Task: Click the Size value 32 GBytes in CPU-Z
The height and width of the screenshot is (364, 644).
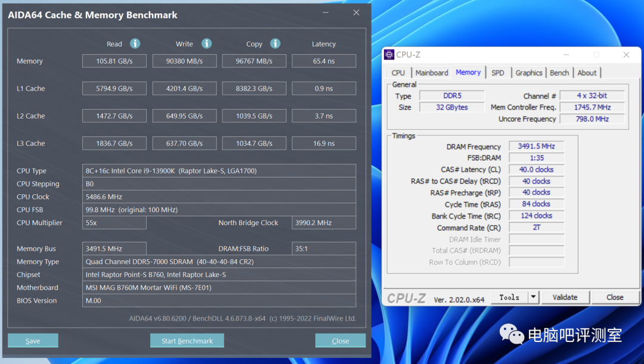Action: coord(452,107)
